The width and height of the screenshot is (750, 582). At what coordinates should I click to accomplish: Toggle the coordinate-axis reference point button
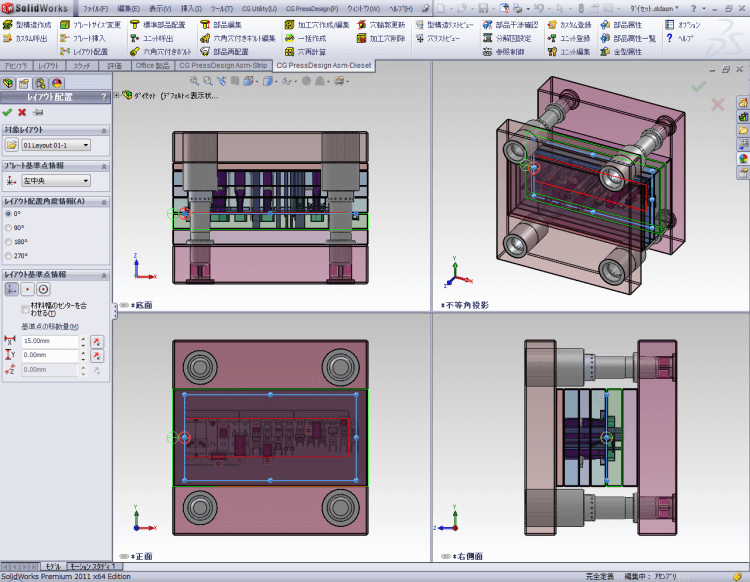point(11,289)
